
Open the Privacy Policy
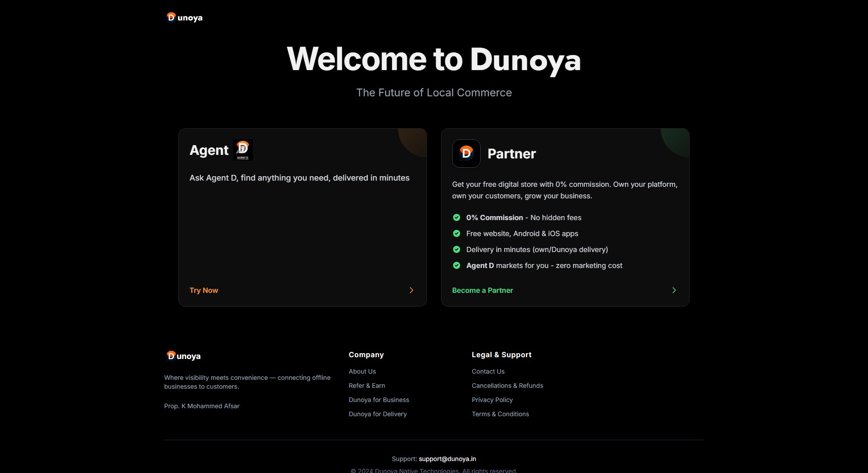pos(492,400)
